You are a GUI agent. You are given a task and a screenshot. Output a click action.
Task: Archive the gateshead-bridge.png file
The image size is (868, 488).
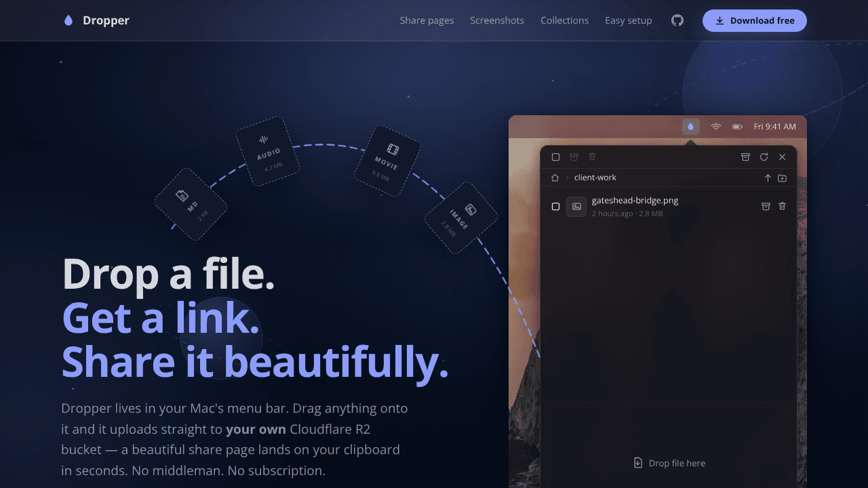pyautogui.click(x=766, y=206)
